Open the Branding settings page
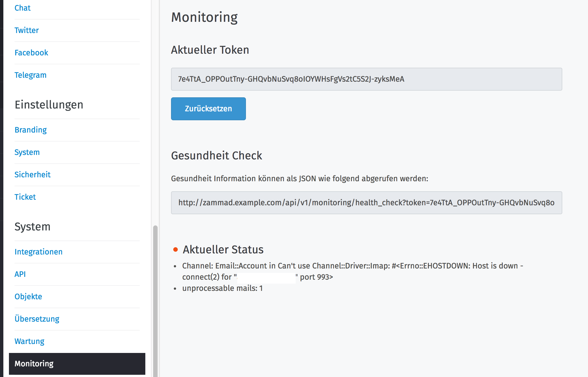588x377 pixels. 30,130
